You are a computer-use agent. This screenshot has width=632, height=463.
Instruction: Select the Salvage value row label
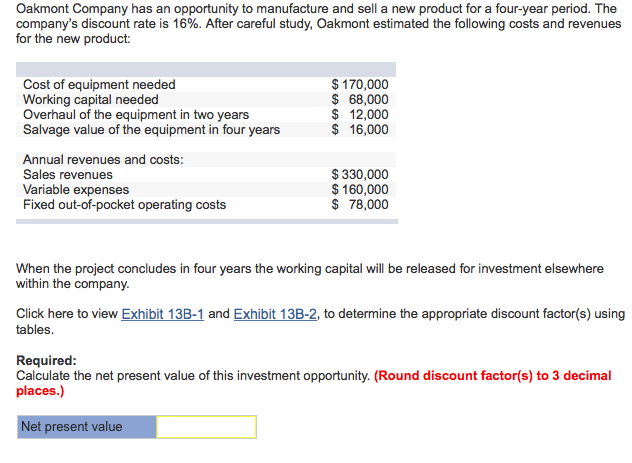coord(152,130)
